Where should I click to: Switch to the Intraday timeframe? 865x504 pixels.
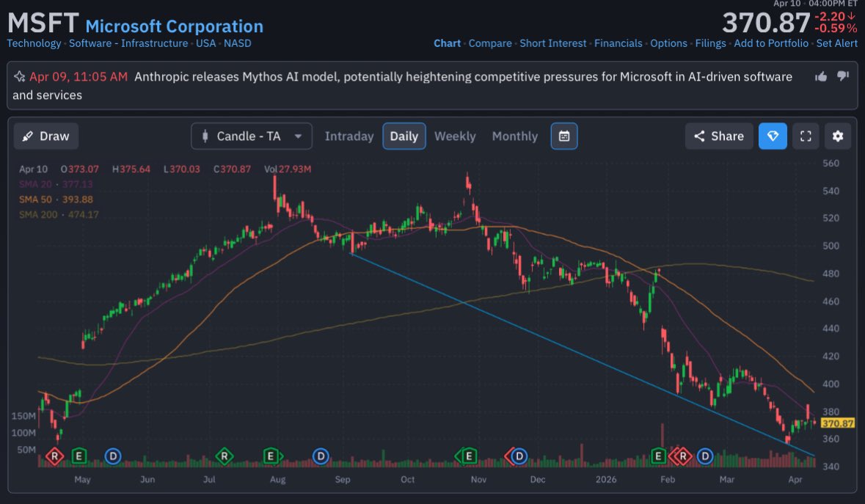coord(348,136)
